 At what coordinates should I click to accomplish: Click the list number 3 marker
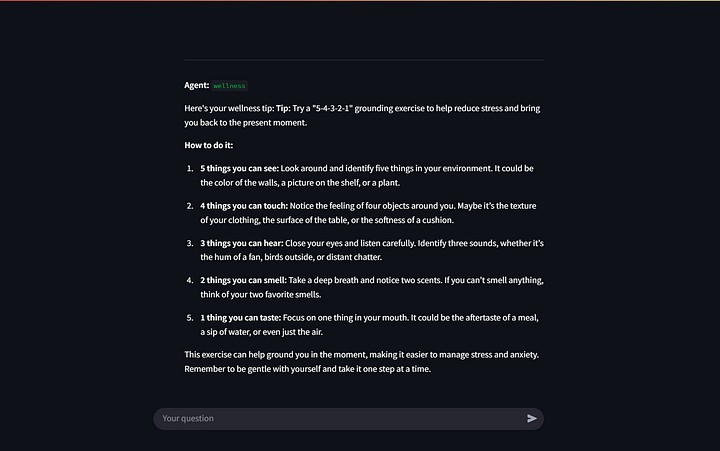(x=190, y=243)
